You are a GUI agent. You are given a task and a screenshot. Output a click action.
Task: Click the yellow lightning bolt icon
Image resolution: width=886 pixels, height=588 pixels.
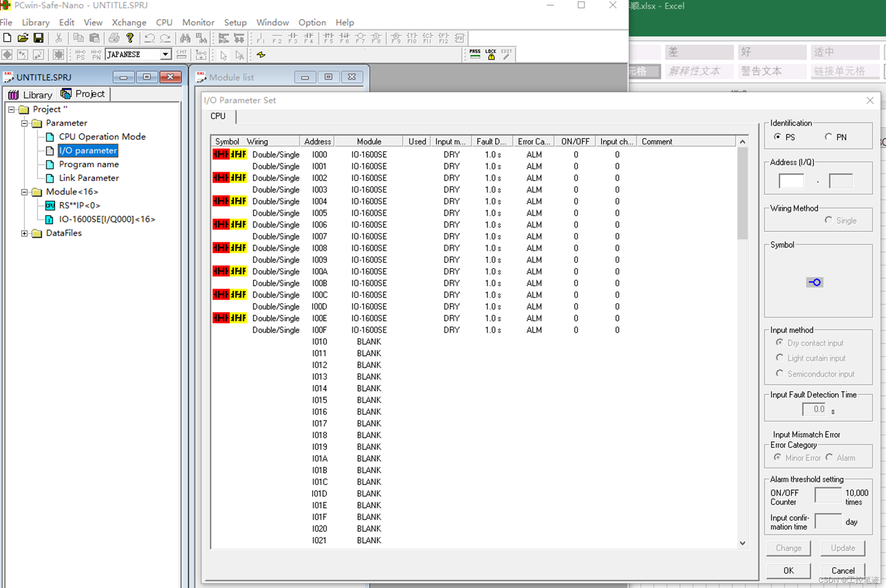point(261,55)
